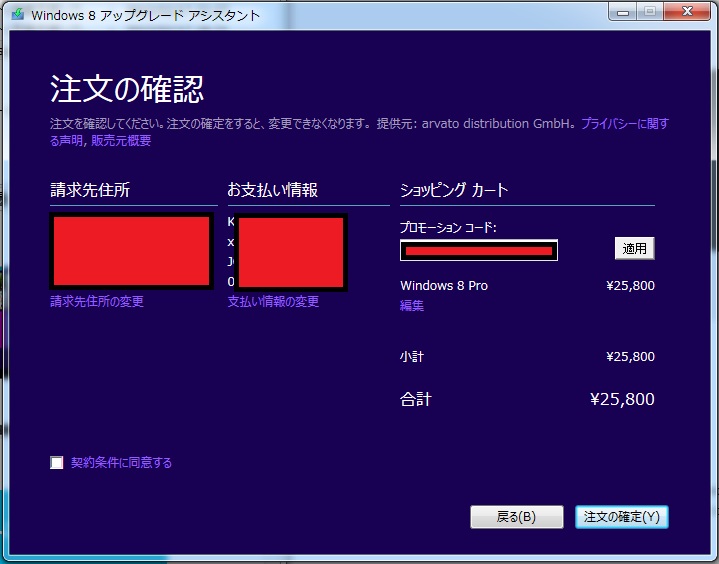Click the 適用 promo code button
Viewport: 719px width, 564px height.
(635, 249)
